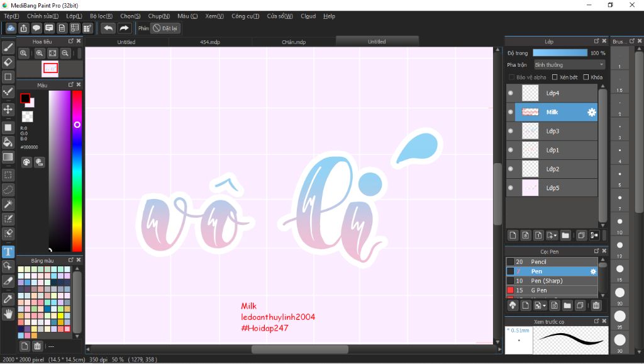Select the Eyedropper tool
644x364 pixels.
(x=8, y=299)
